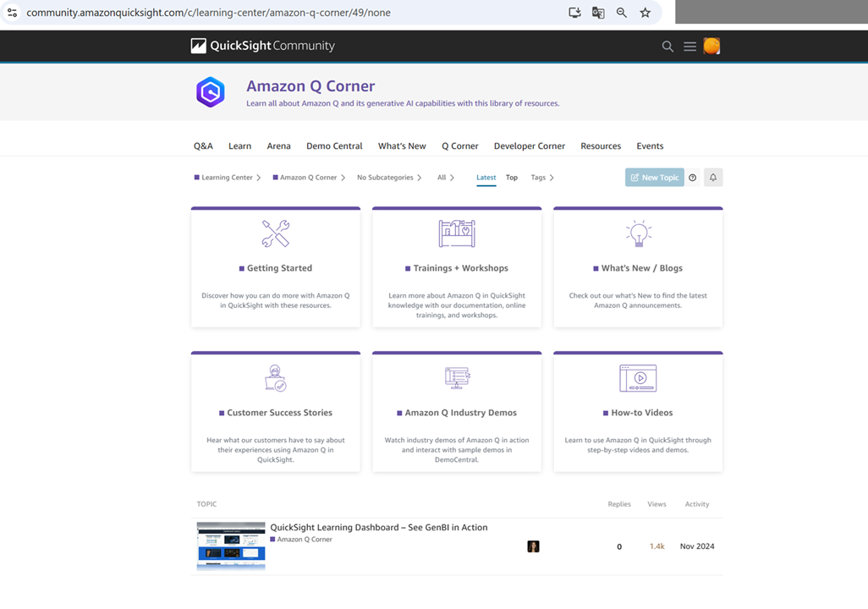View site information icon in address bar
The height and width of the screenshot is (609, 868).
12,12
